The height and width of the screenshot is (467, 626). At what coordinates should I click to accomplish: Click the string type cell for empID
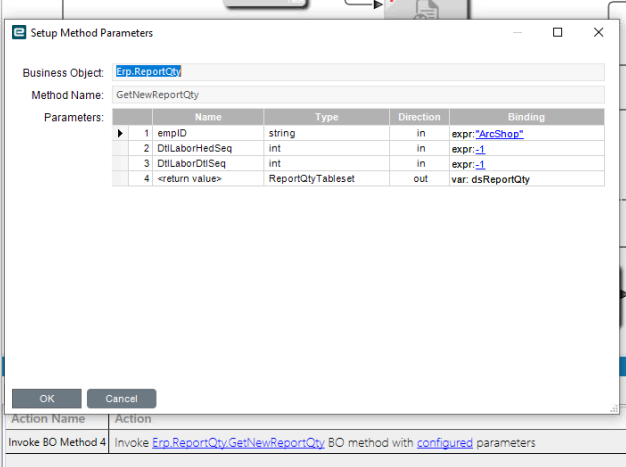coord(327,133)
